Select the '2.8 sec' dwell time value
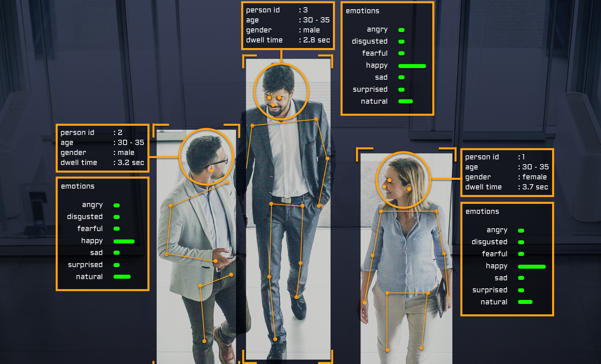 [317, 40]
